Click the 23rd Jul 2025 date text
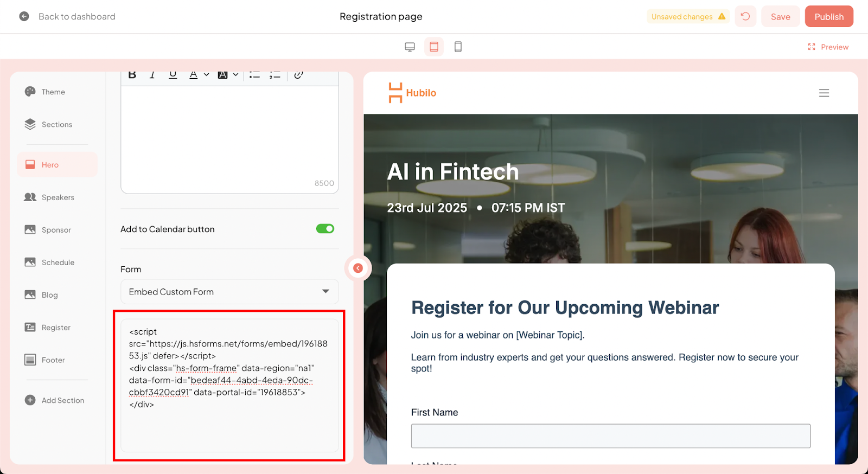The width and height of the screenshot is (868, 474). pyautogui.click(x=427, y=208)
